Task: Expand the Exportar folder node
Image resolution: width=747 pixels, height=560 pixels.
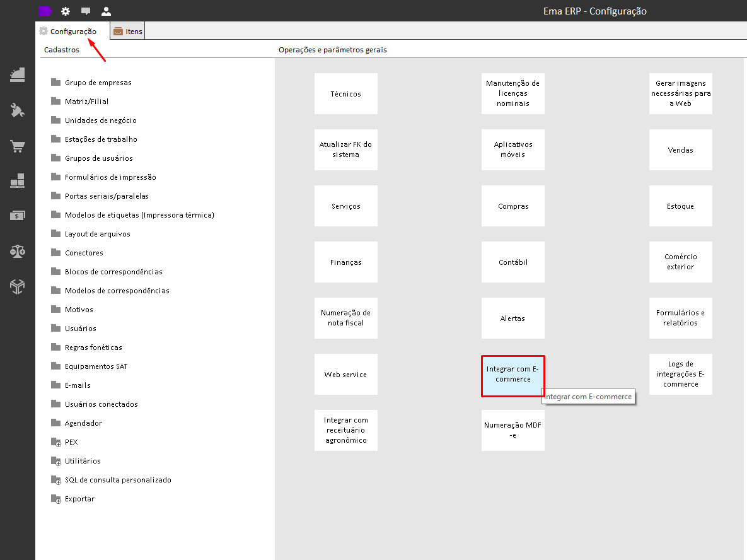Action: pyautogui.click(x=56, y=499)
